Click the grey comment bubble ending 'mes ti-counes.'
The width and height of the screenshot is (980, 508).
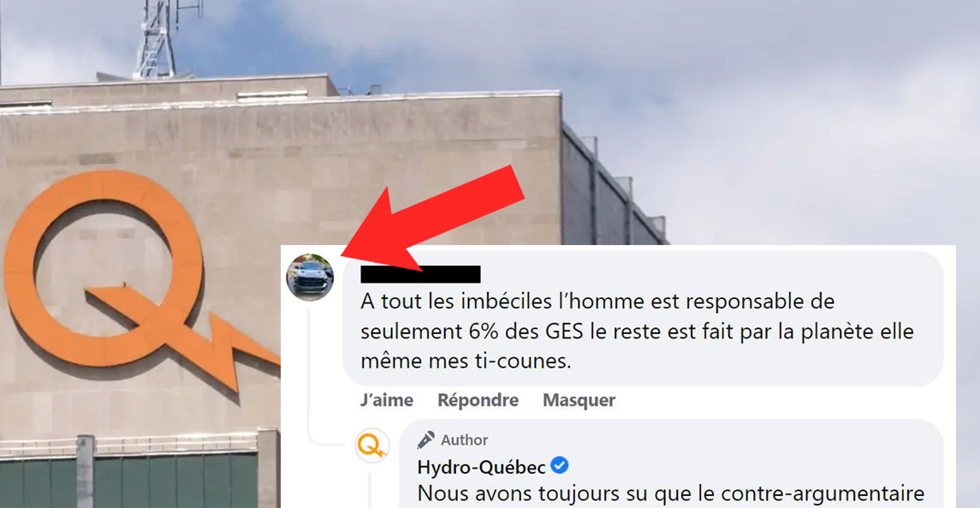(x=643, y=318)
